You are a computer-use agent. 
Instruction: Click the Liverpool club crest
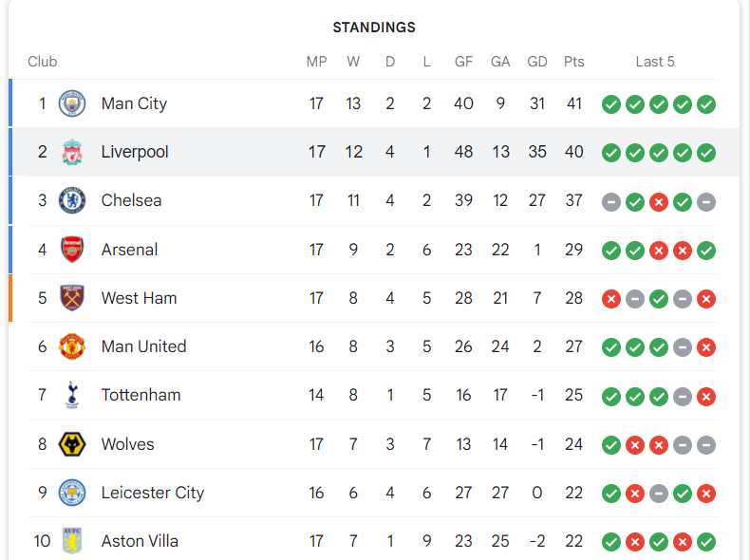point(72,152)
